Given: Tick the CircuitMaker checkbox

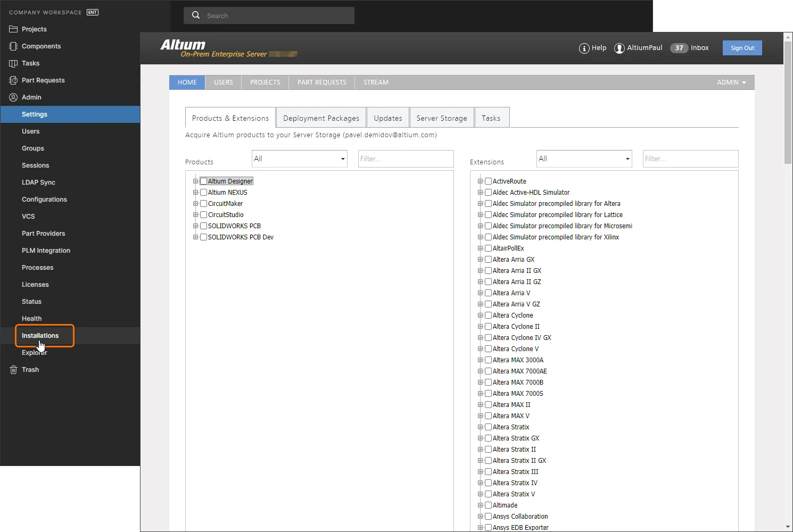Looking at the screenshot, I should (203, 204).
